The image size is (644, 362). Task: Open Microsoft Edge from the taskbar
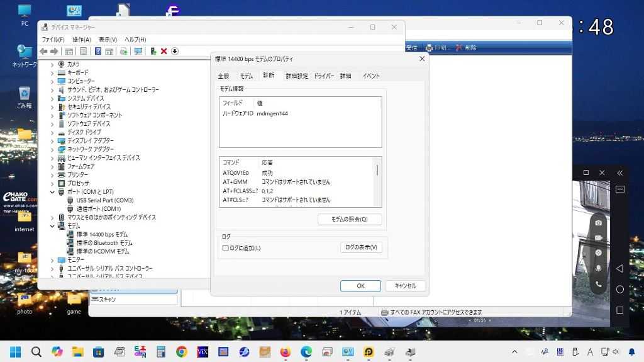coord(306,352)
